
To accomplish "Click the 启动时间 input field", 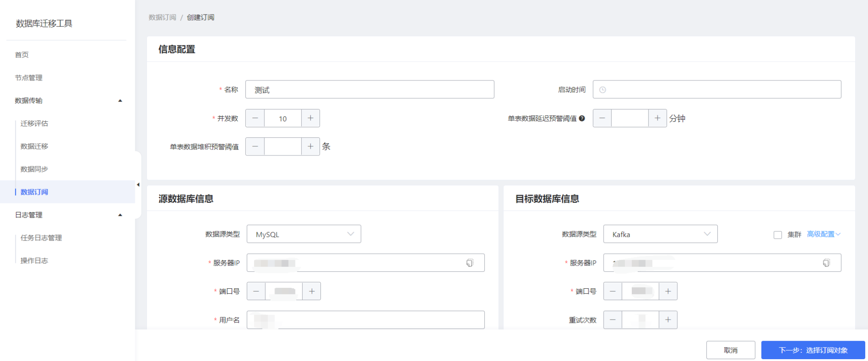I will (x=717, y=90).
